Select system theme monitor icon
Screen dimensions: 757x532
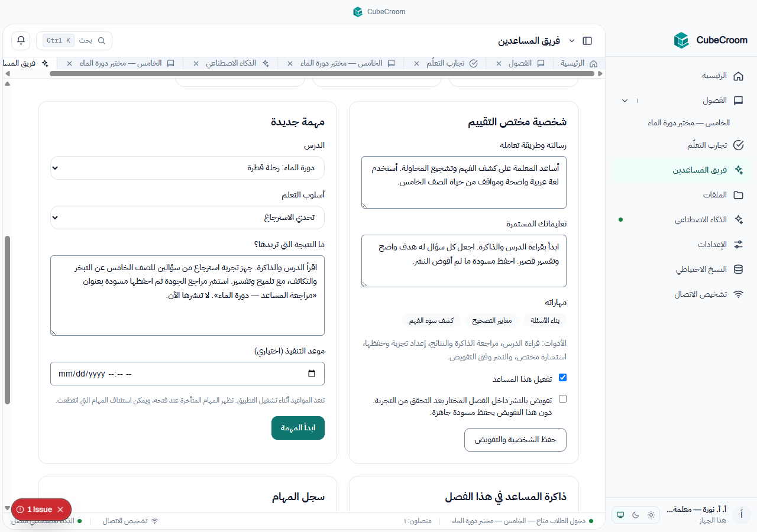coord(620,515)
